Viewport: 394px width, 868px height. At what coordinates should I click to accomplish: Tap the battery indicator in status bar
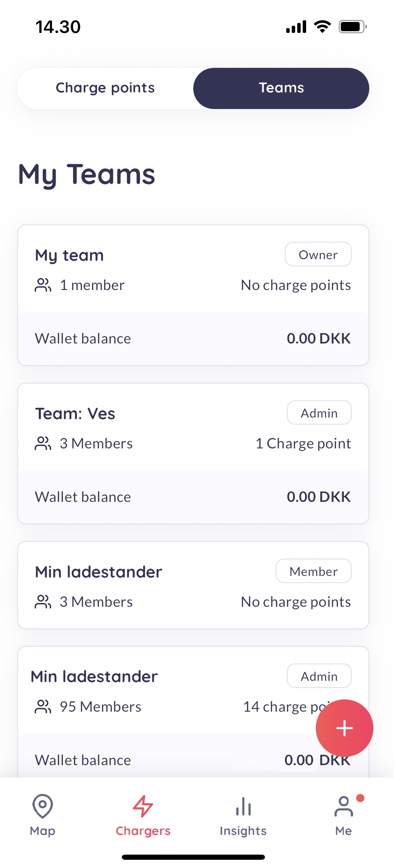click(352, 27)
